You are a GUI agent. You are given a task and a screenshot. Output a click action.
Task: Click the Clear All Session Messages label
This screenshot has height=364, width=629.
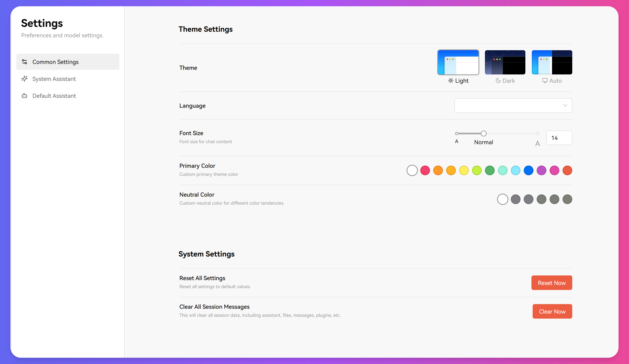point(214,307)
